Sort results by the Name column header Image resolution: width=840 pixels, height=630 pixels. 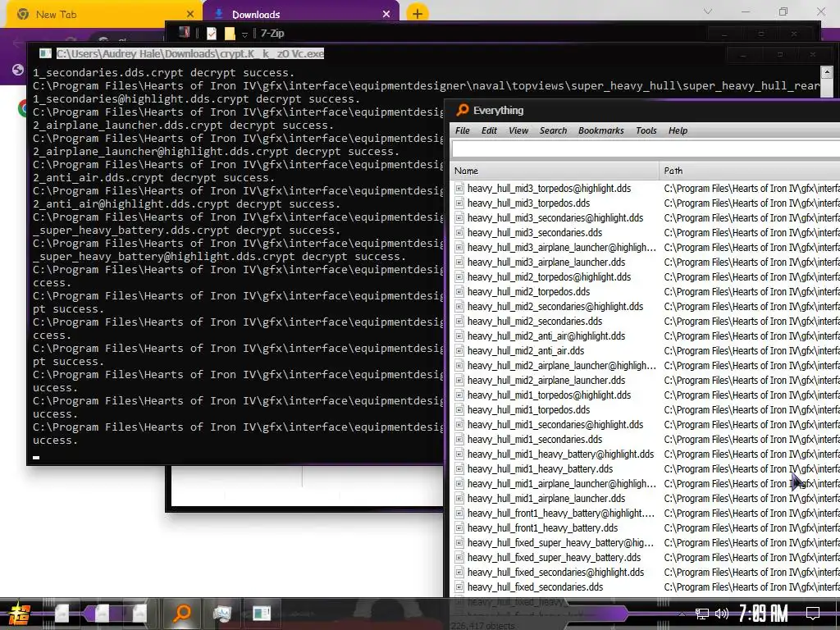coord(554,171)
